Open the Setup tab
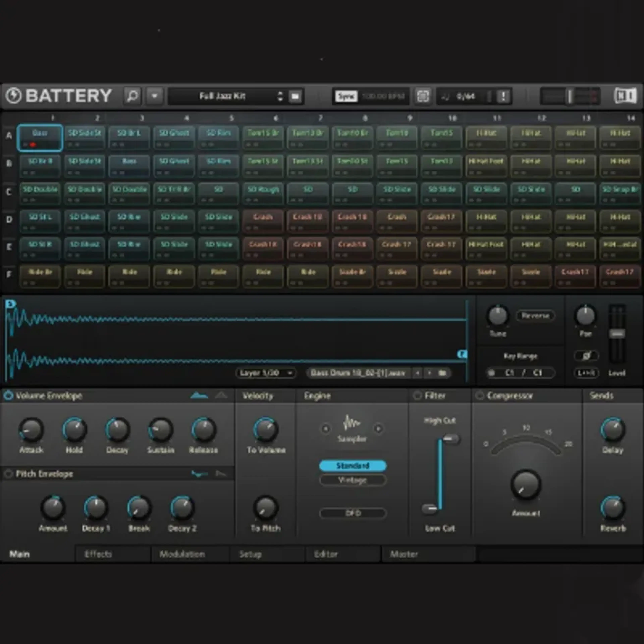Image resolution: width=644 pixels, height=644 pixels. pyautogui.click(x=267, y=554)
